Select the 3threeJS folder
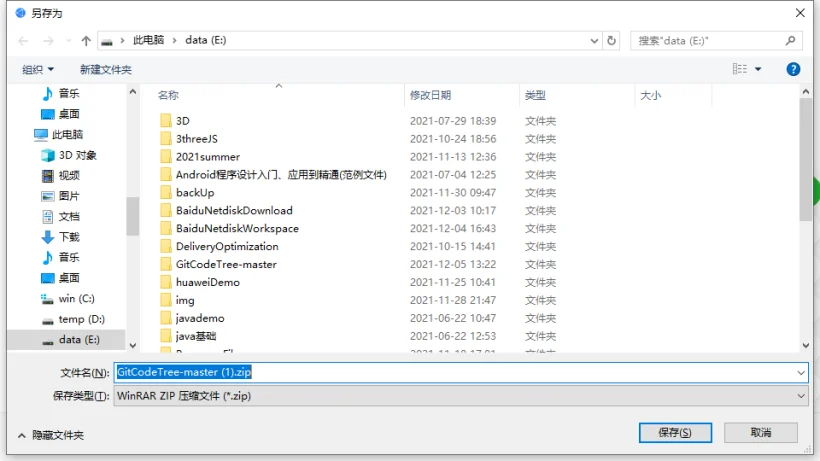 (189, 139)
